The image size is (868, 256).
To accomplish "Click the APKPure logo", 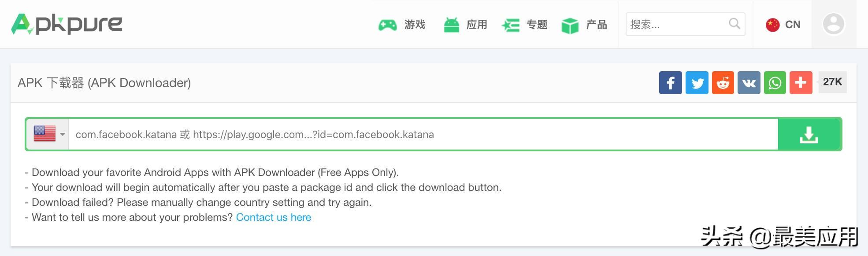I will (x=67, y=24).
